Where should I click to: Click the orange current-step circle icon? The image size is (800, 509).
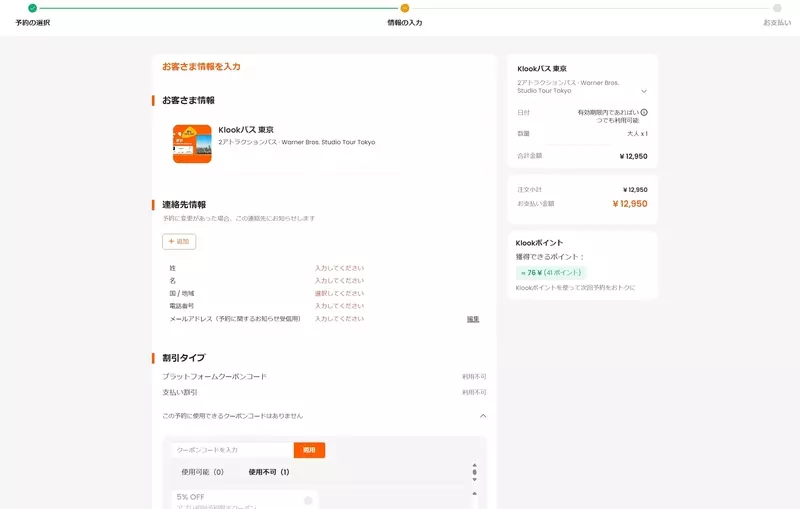point(405,8)
